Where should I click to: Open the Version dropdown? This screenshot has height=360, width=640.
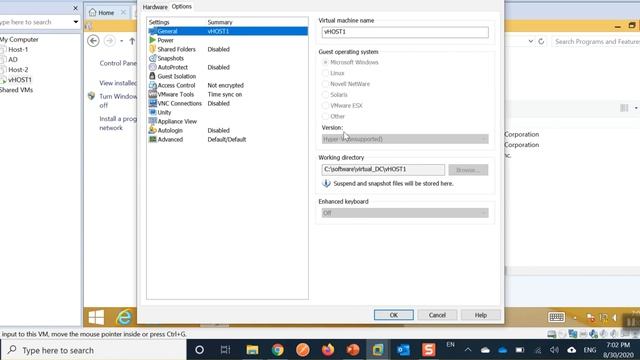(405, 139)
